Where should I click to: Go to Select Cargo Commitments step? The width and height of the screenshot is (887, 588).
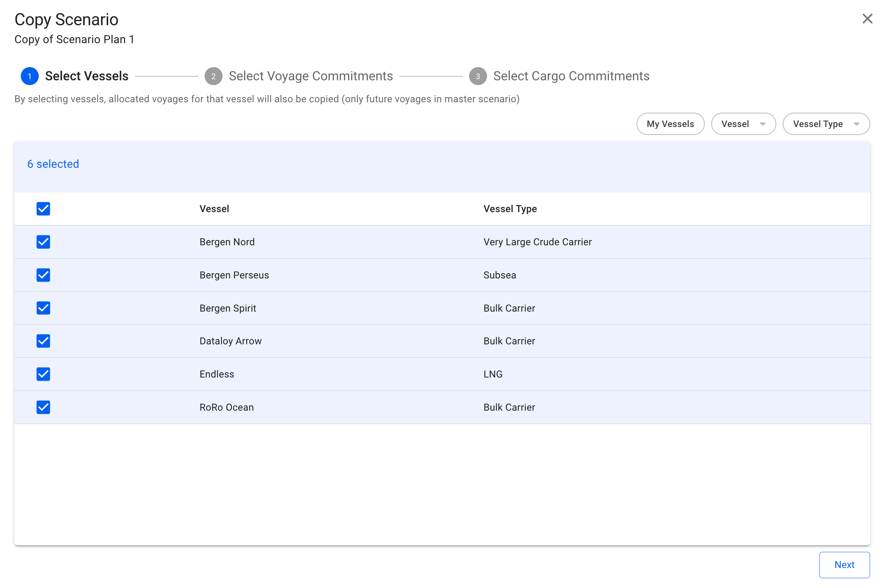tap(571, 76)
